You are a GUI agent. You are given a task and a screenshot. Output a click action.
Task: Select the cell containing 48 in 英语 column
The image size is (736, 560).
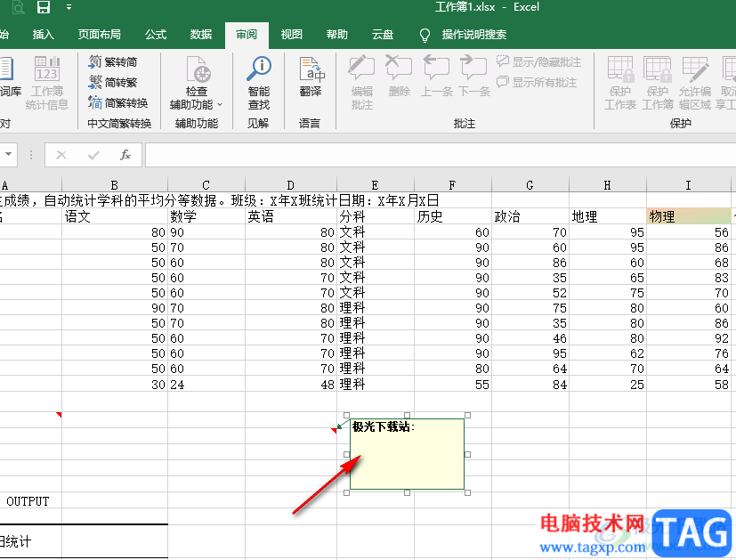(x=290, y=385)
